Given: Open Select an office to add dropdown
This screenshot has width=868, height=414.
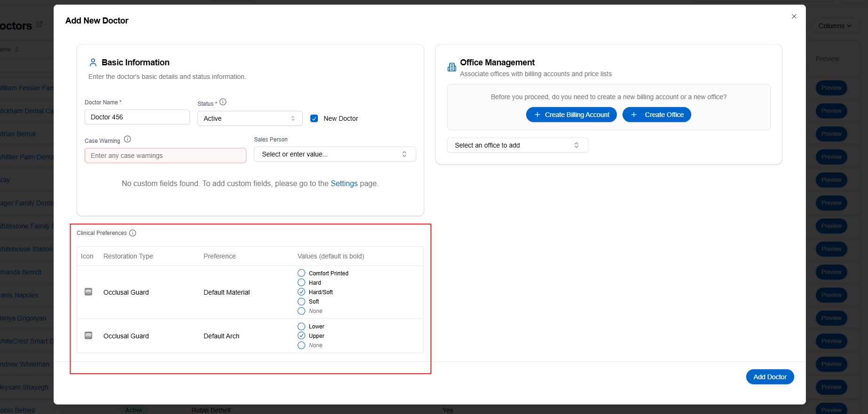Looking at the screenshot, I should pos(517,145).
